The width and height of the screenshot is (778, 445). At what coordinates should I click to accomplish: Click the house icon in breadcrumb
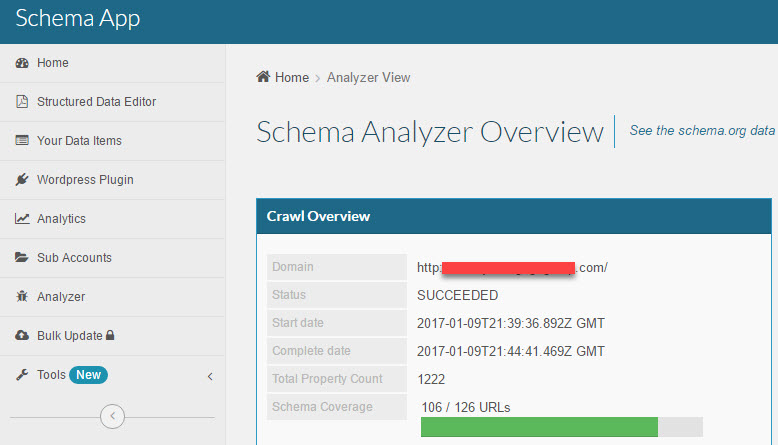(x=263, y=77)
